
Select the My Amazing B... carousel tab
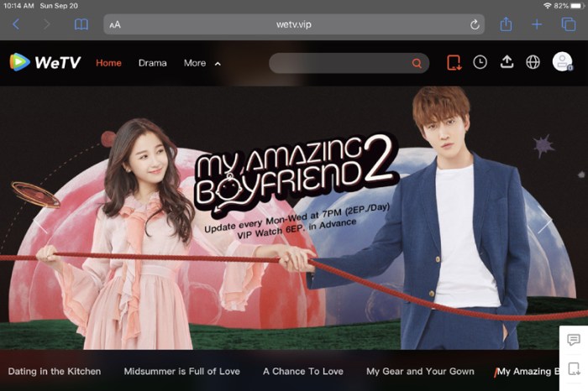coord(528,371)
